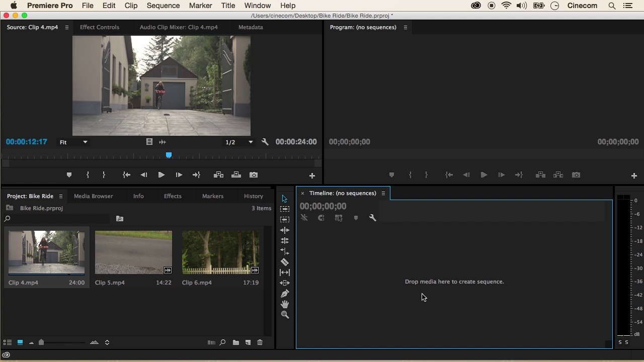Go to In point in Source monitor

[x=126, y=175]
